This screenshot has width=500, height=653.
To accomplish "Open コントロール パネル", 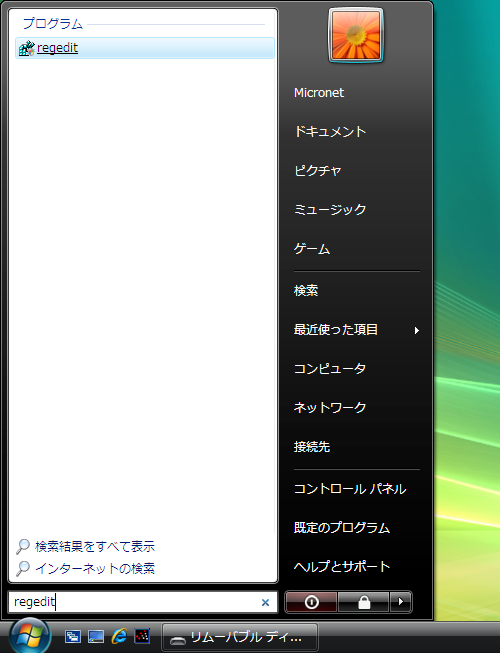I will pyautogui.click(x=350, y=489).
